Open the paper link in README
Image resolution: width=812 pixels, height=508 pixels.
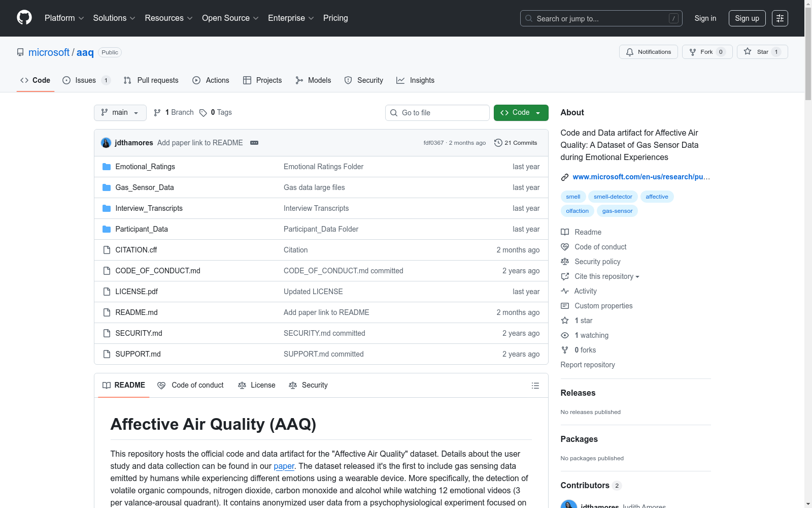284,466
